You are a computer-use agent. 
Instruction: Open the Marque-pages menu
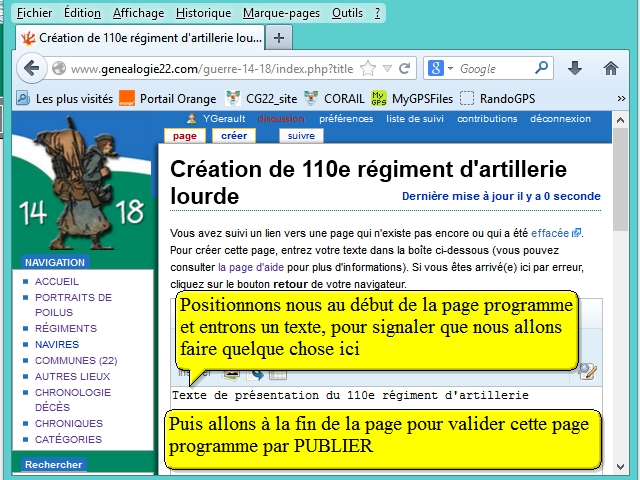[281, 13]
